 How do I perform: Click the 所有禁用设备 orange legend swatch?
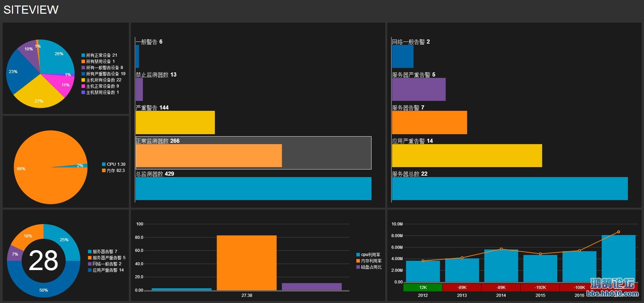[83, 61]
